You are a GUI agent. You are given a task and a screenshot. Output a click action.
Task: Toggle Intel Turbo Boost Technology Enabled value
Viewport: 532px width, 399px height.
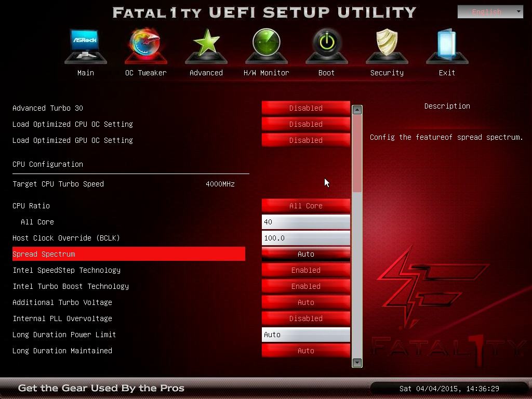(x=305, y=286)
